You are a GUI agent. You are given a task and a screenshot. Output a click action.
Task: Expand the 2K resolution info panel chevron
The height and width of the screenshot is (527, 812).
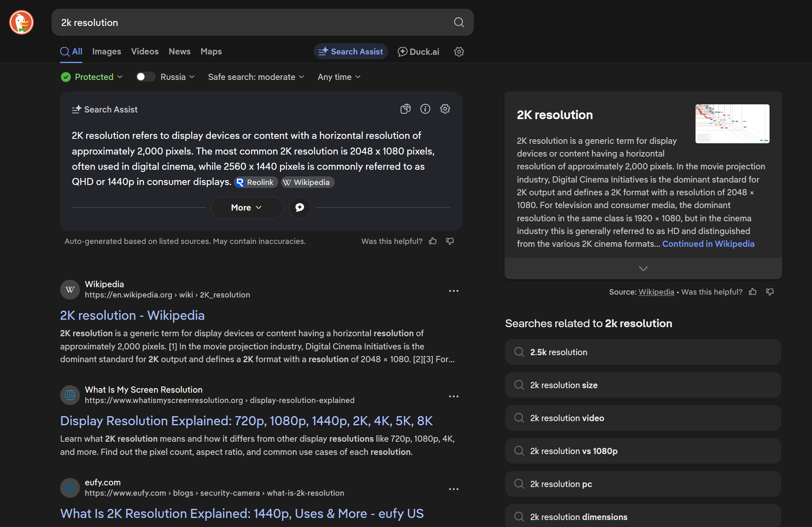tap(643, 268)
